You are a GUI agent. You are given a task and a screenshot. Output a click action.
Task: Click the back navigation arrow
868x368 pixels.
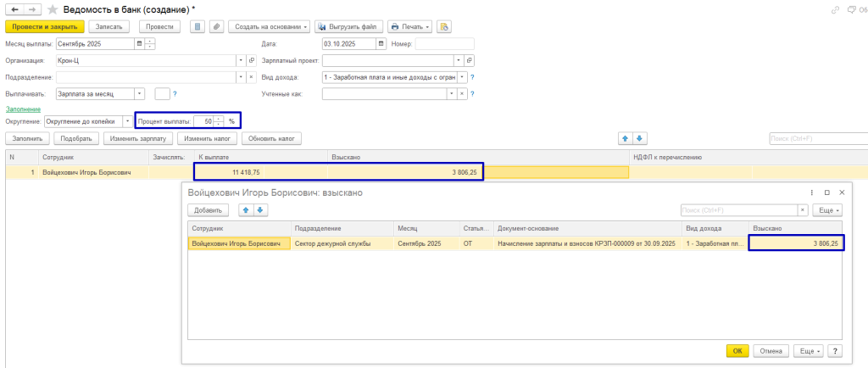coord(14,9)
